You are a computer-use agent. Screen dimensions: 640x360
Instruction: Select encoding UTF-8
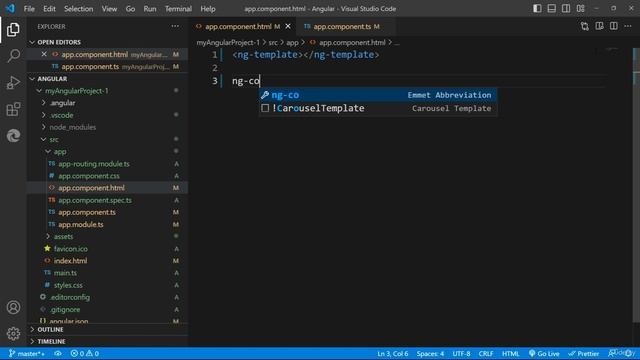tap(461, 353)
